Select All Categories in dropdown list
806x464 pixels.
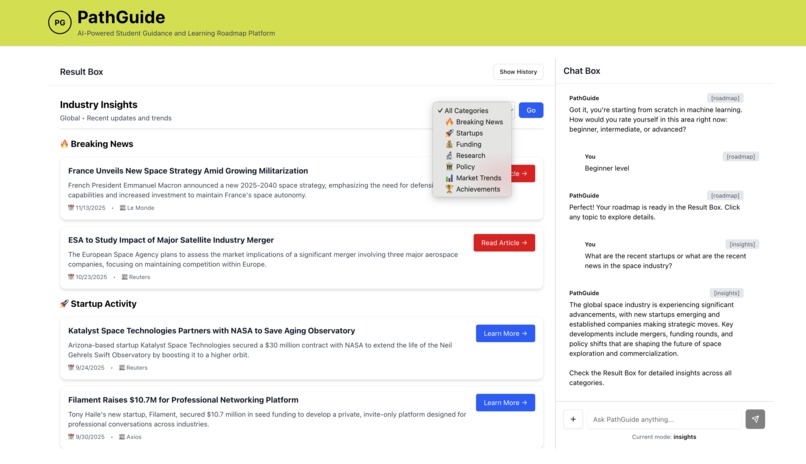467,110
